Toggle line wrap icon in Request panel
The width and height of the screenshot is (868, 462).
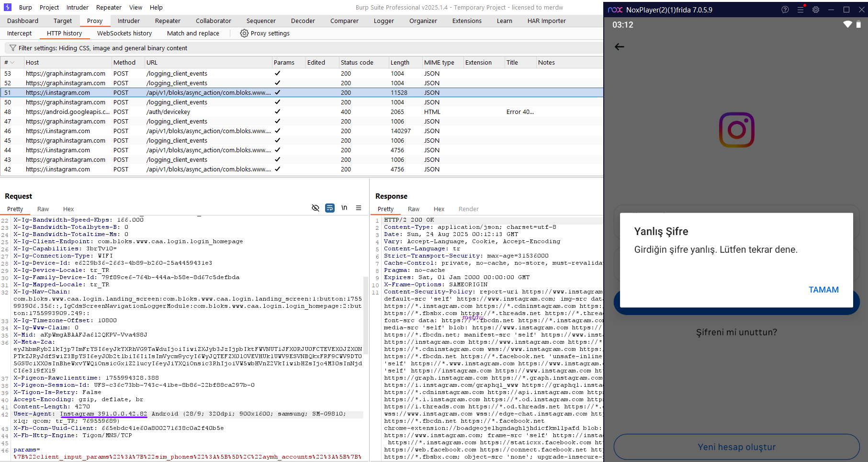tap(330, 208)
